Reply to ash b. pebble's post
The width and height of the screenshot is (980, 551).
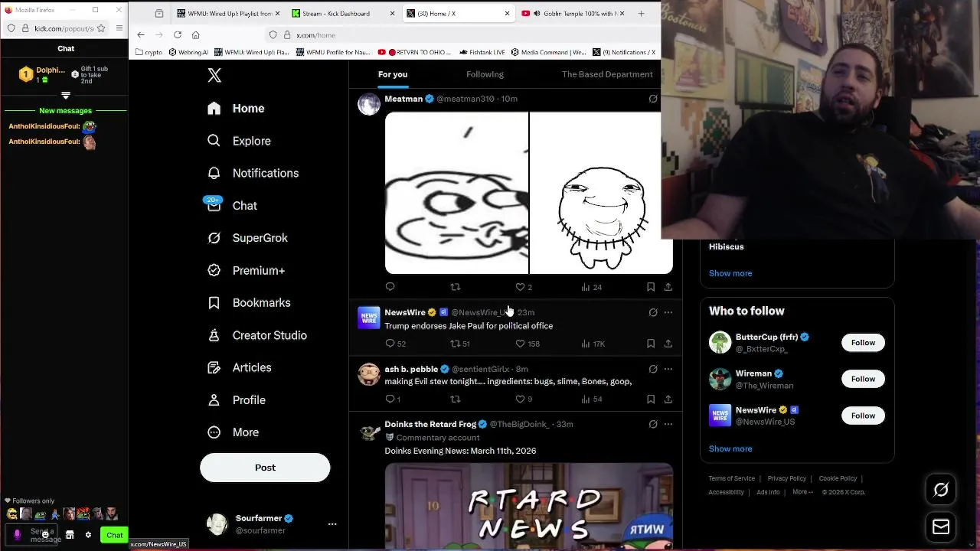coord(392,399)
